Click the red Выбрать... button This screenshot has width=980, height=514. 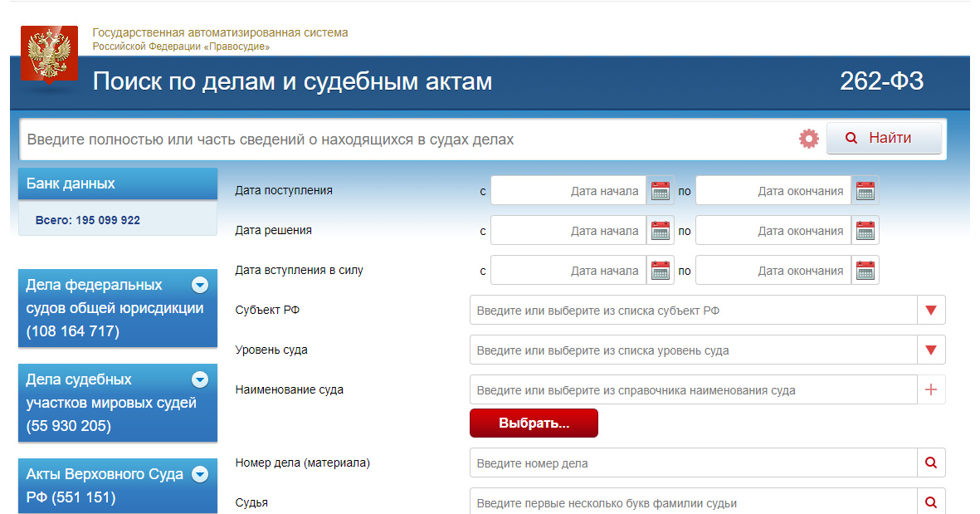tap(534, 423)
